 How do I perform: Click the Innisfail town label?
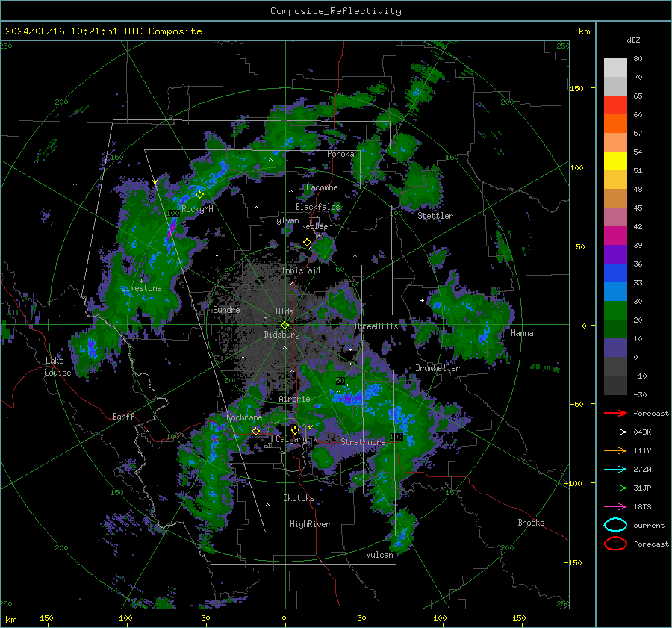301,270
